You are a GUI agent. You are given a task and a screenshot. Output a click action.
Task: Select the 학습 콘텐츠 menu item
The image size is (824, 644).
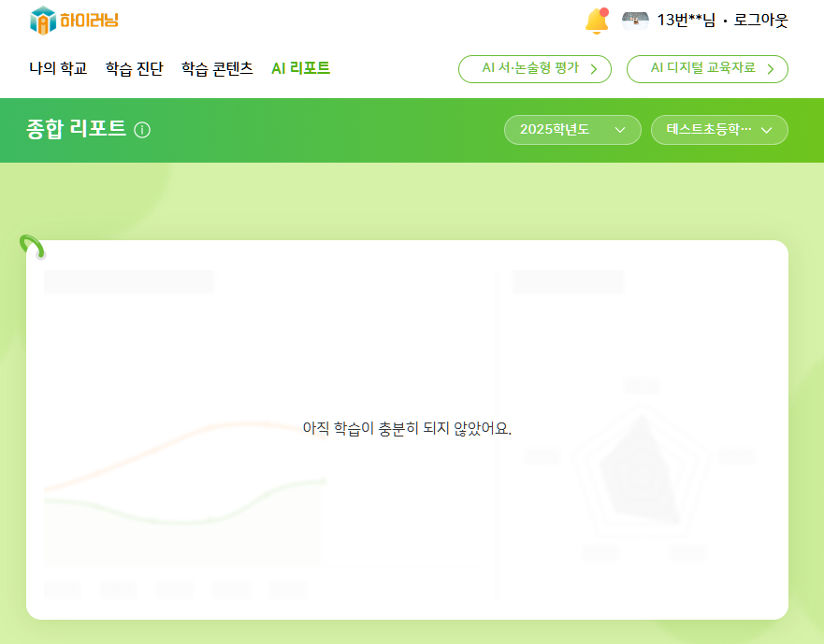(217, 69)
